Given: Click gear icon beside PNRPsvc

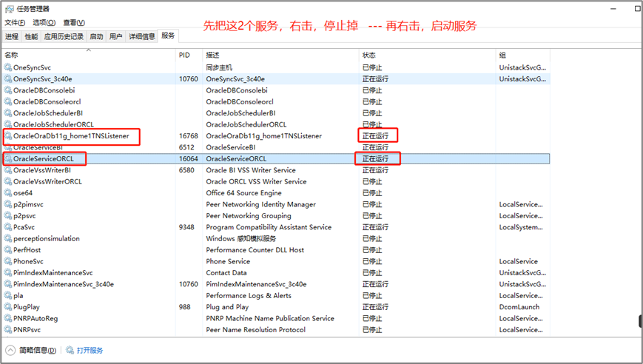Looking at the screenshot, I should [8, 329].
